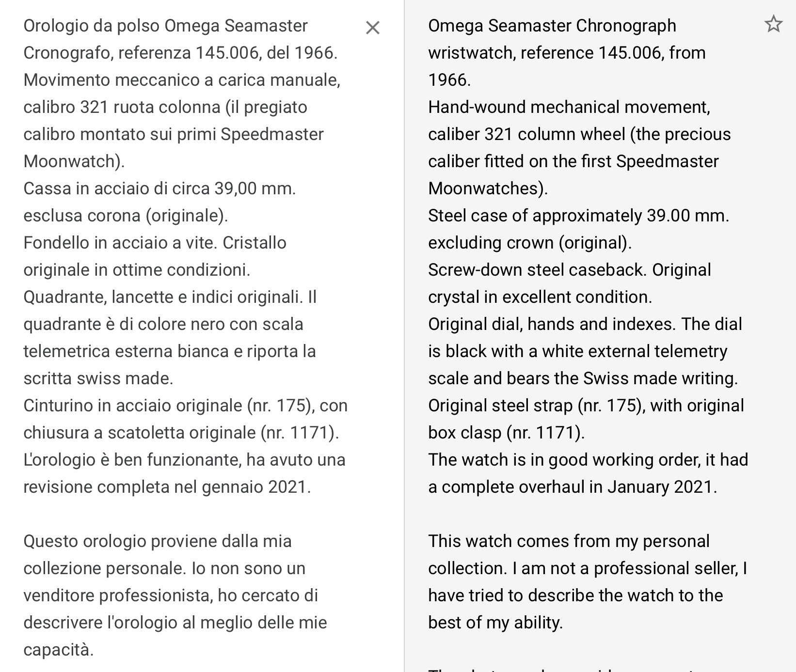Click 'revisione completa nel gennaio 2021' line
The image size is (796, 672).
point(167,487)
